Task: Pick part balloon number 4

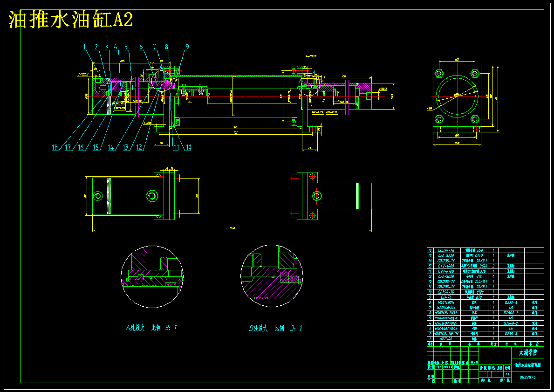Action: 115,47
